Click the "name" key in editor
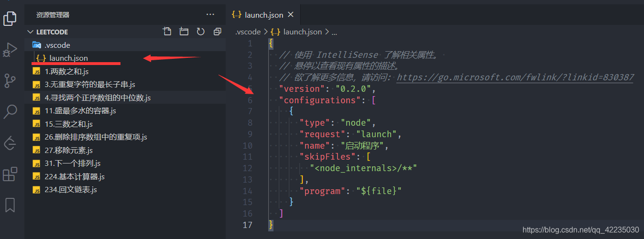Image resolution: width=644 pixels, height=239 pixels. click(x=315, y=145)
